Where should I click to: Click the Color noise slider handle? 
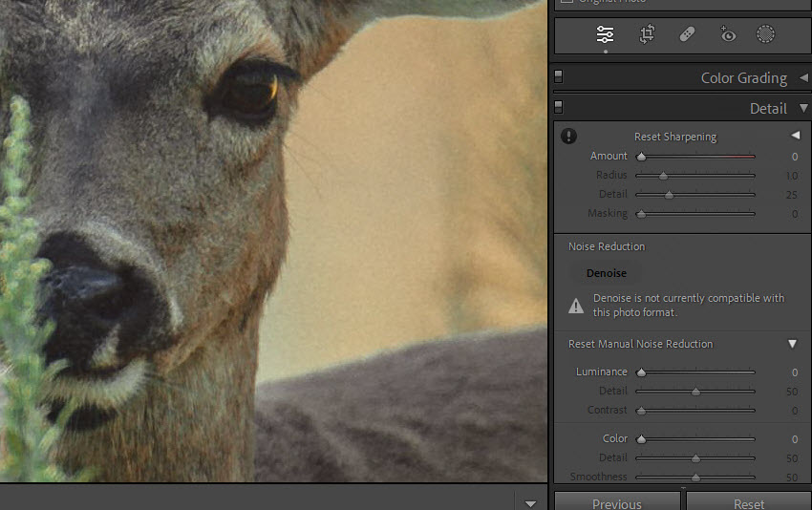641,439
